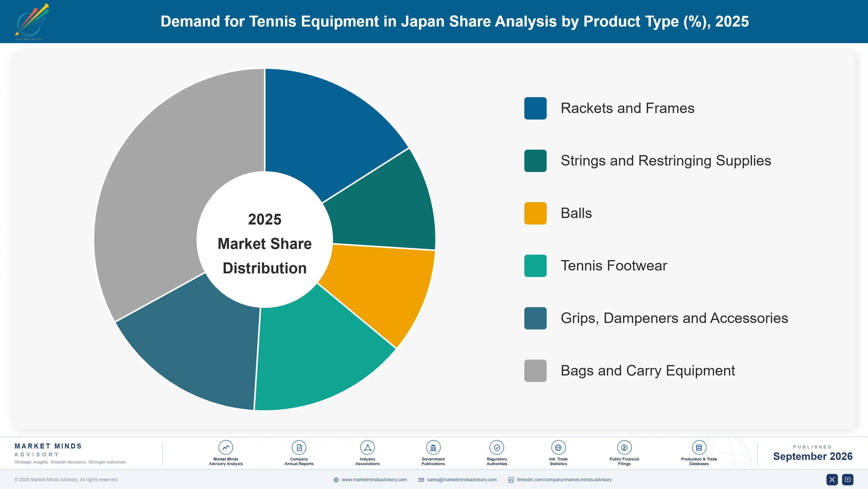Click the Regulatory Authorities shield icon
868x489 pixels.
497,447
